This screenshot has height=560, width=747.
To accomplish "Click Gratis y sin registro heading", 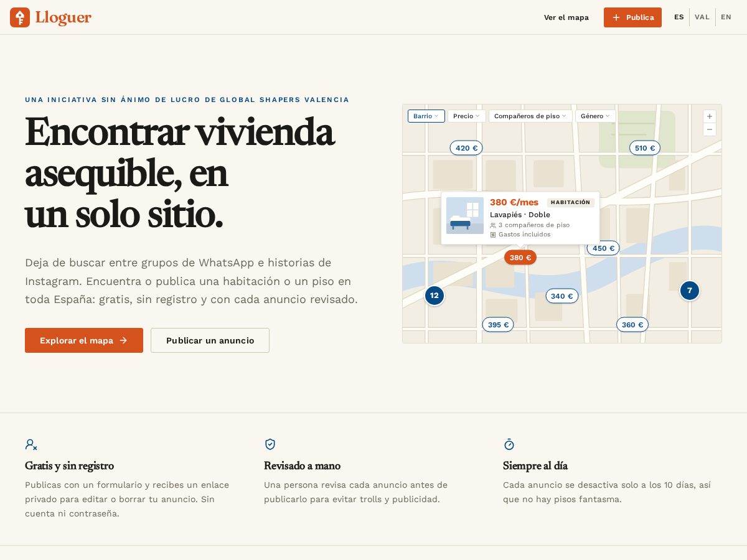I will coord(69,465).
